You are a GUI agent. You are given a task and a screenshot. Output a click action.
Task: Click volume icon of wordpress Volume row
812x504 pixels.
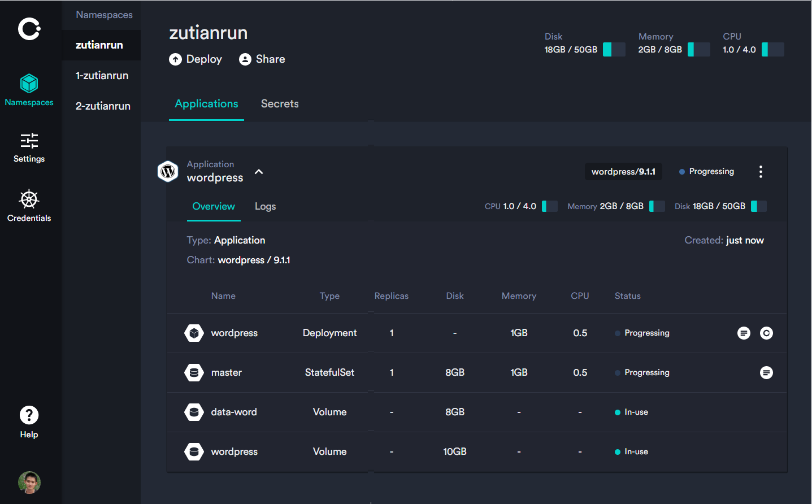194,452
